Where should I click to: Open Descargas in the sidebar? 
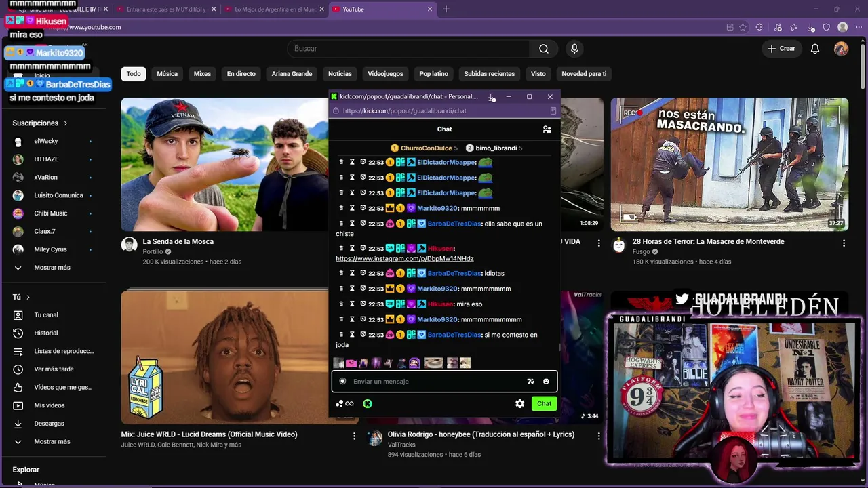[49, 424]
